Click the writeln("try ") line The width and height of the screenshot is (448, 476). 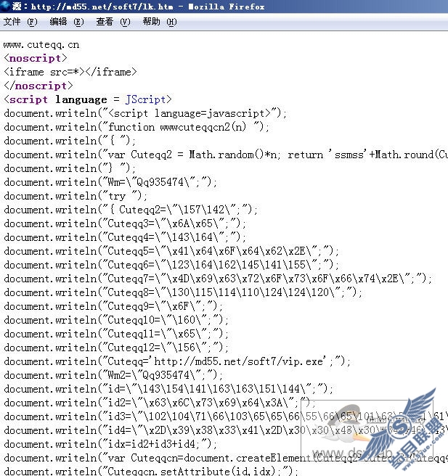[76, 196]
